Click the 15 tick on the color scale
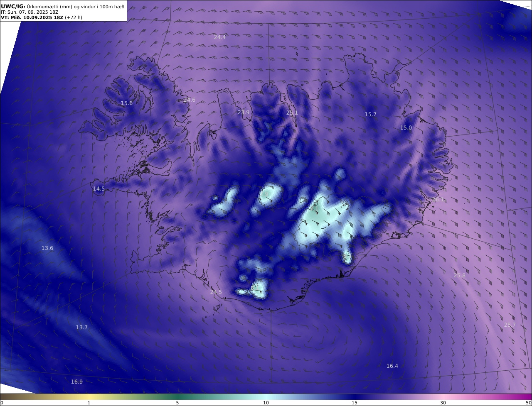 (355, 403)
